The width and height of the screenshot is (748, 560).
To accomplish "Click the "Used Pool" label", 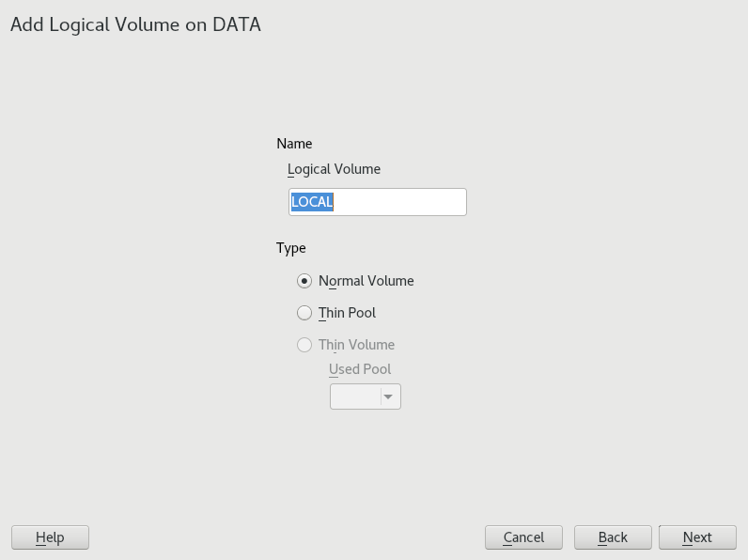I will [360, 369].
